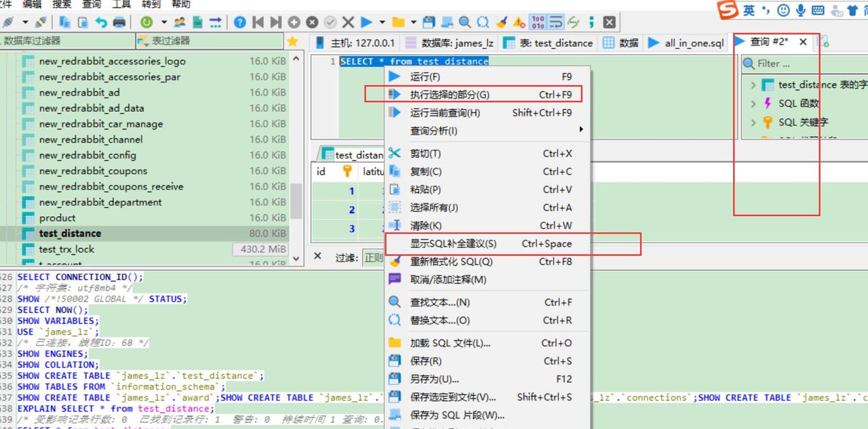Select 显示SQL补全建议(S) in the context menu
The image size is (868, 429).
453,244
